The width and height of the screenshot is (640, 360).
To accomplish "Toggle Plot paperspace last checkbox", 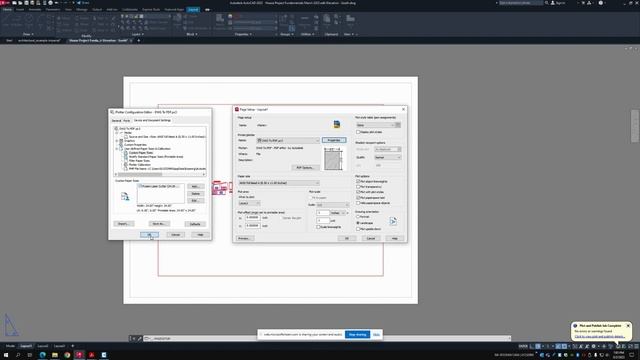I will click(358, 198).
